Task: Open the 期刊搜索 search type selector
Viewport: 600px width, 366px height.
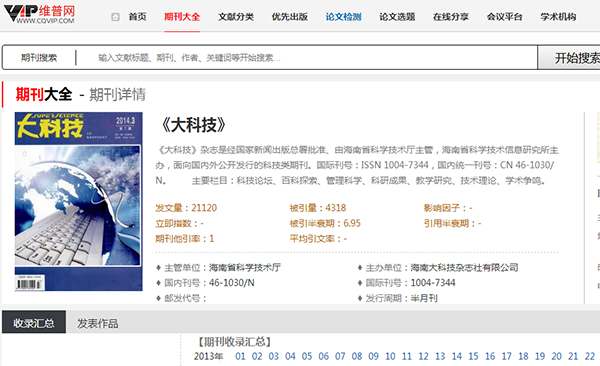Action: coord(39,58)
